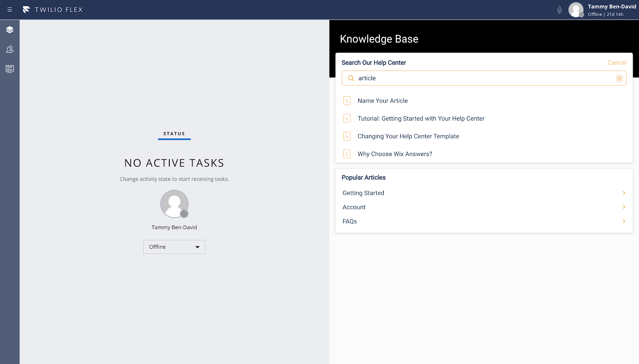This screenshot has width=639, height=364.
Task: Open the Agent Desktop layers icon
Action: [x=10, y=30]
